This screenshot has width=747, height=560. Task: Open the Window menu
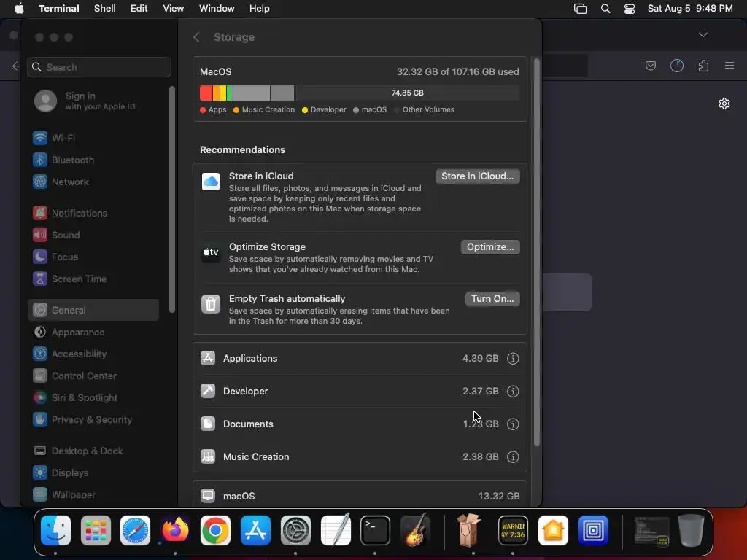click(x=217, y=9)
